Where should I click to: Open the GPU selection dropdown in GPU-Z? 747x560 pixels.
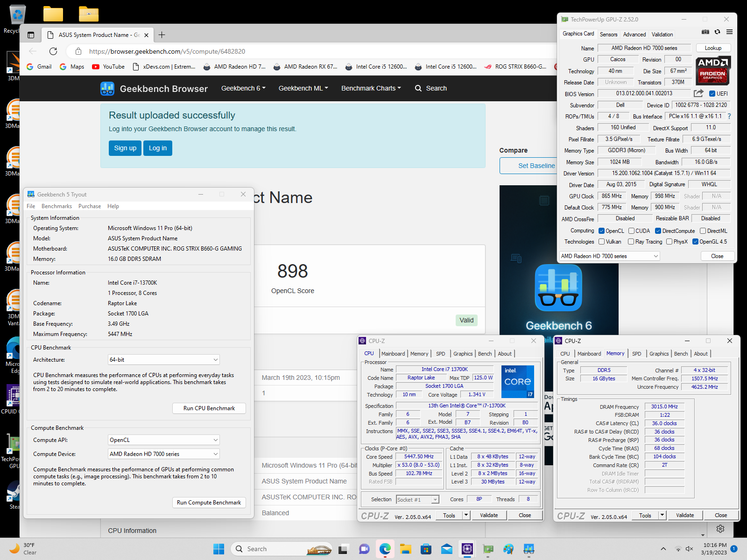point(610,256)
